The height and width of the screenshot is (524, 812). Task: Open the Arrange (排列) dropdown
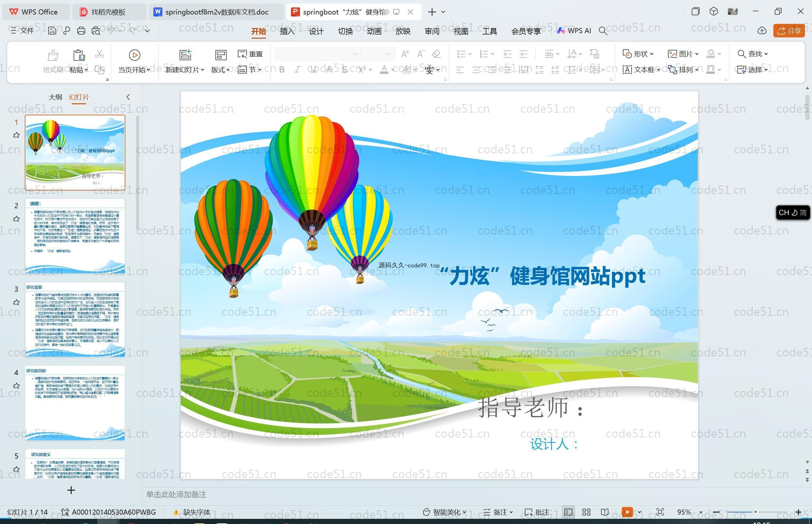coord(683,70)
